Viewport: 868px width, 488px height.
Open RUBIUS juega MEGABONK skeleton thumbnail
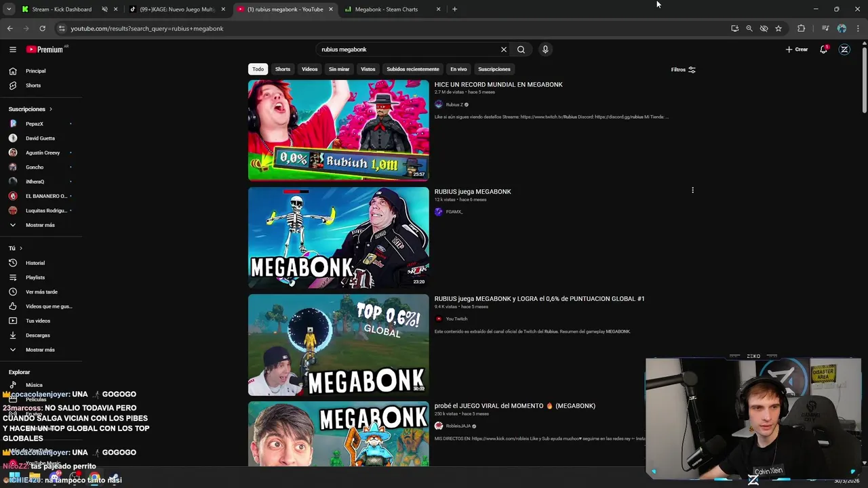pyautogui.click(x=338, y=238)
